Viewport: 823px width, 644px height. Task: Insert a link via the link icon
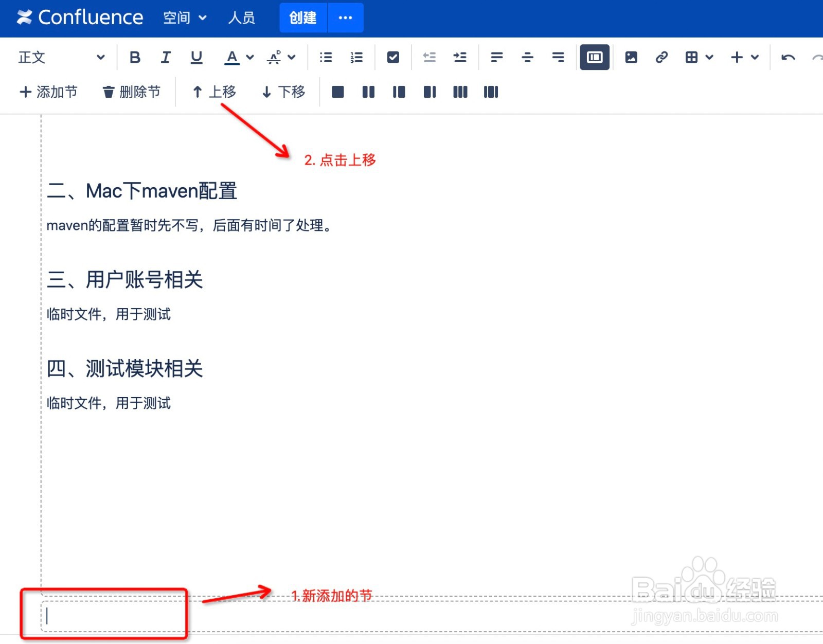pyautogui.click(x=661, y=57)
